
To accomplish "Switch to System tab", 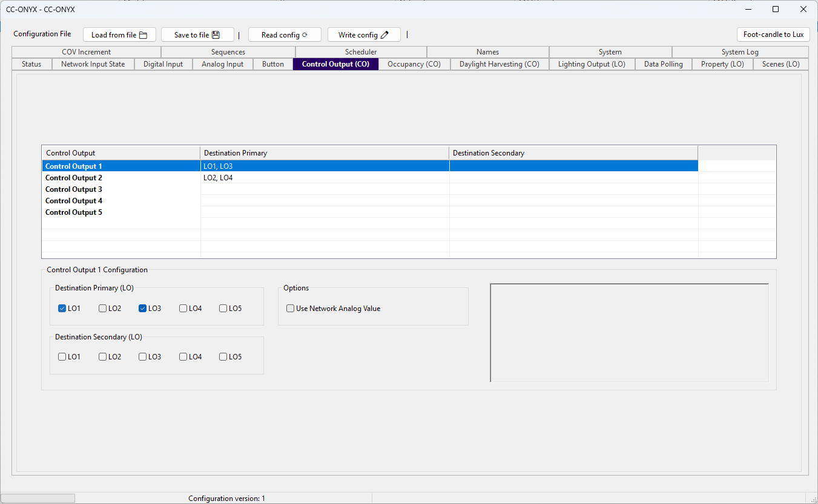I will point(610,52).
